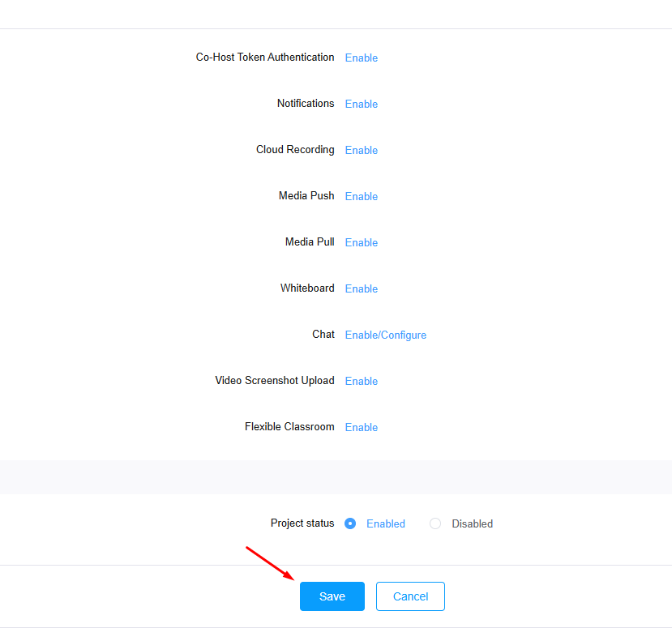Select the Enabled project status radio button
This screenshot has height=628, width=672.
pyautogui.click(x=350, y=523)
